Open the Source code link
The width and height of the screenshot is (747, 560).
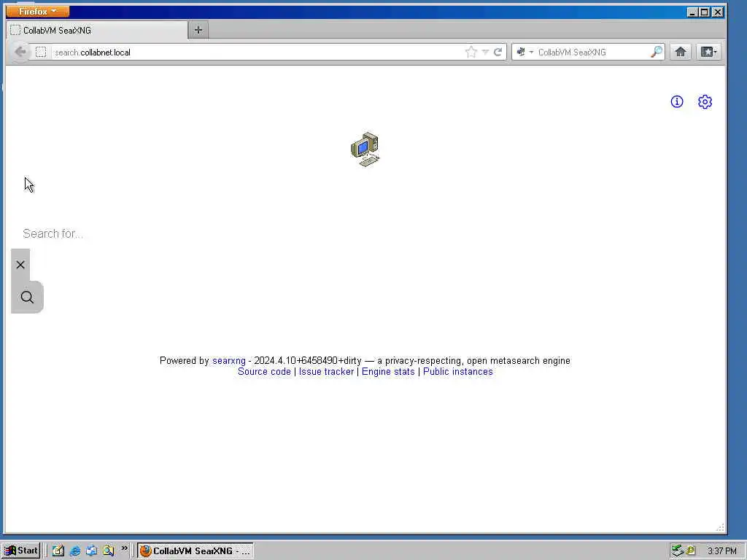coord(264,371)
